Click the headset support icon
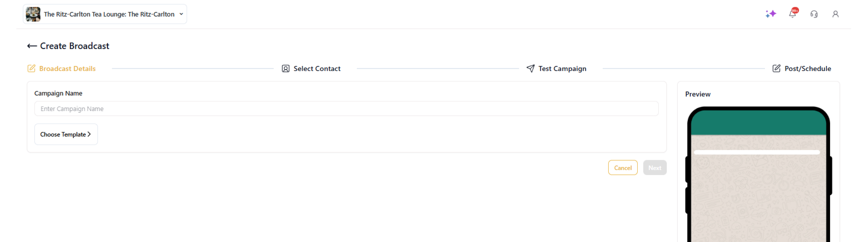 pos(814,14)
